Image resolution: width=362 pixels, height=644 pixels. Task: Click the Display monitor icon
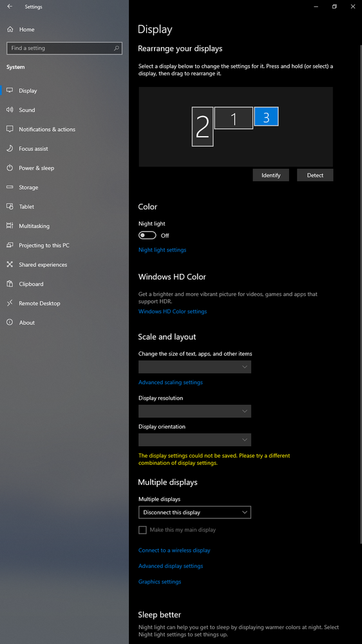(10, 90)
